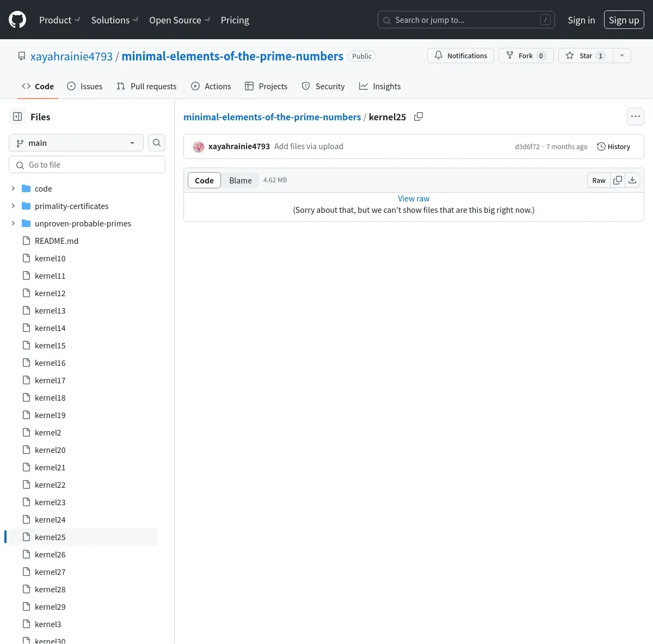This screenshot has height=644, width=653.
Task: Open the History link
Action: coord(613,146)
